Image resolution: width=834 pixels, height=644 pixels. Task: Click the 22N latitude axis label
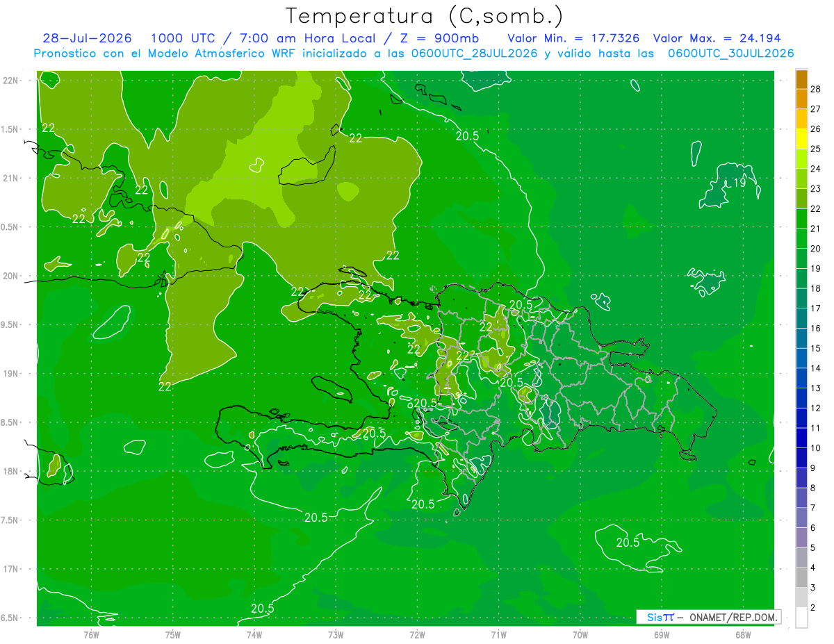coord(10,80)
